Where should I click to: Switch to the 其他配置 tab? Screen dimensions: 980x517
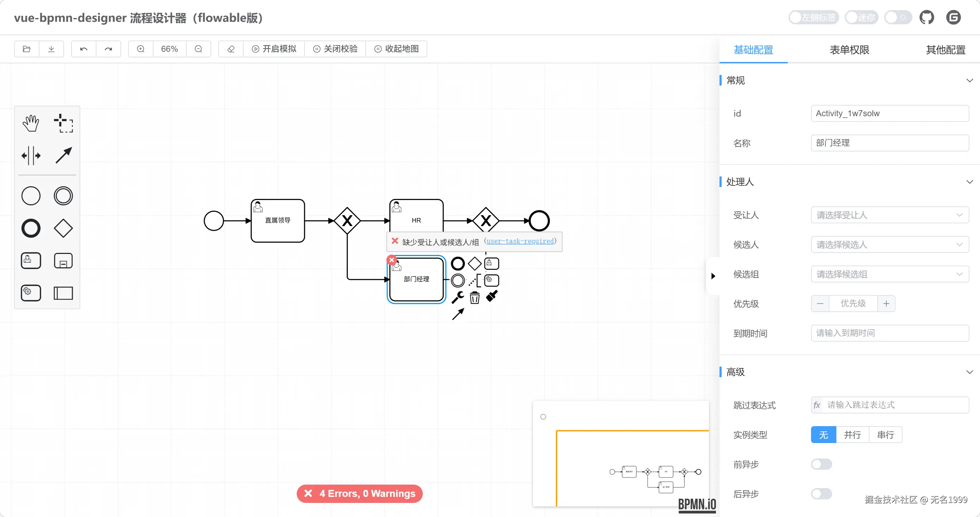[x=946, y=50]
